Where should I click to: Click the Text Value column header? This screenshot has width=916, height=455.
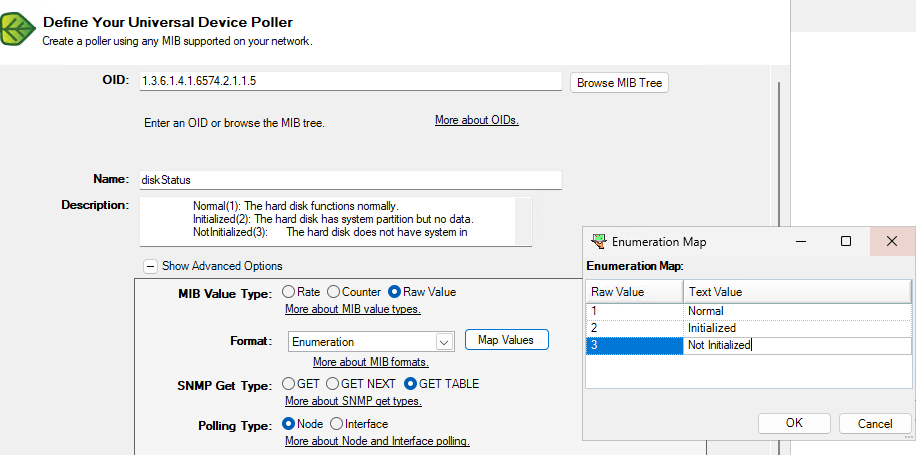coord(797,291)
